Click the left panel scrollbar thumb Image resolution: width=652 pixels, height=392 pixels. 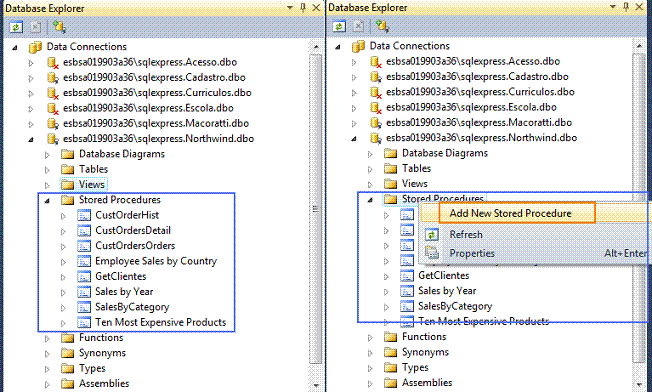316,209
